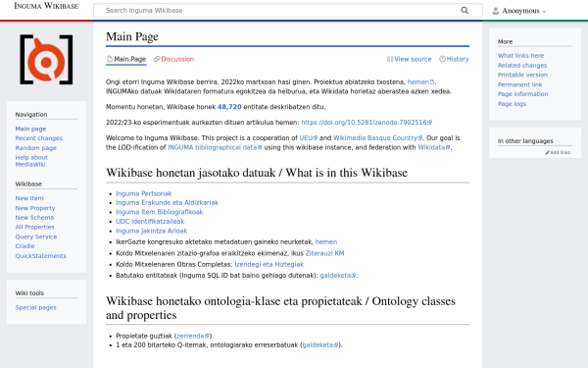Open the Printable version

(x=522, y=75)
